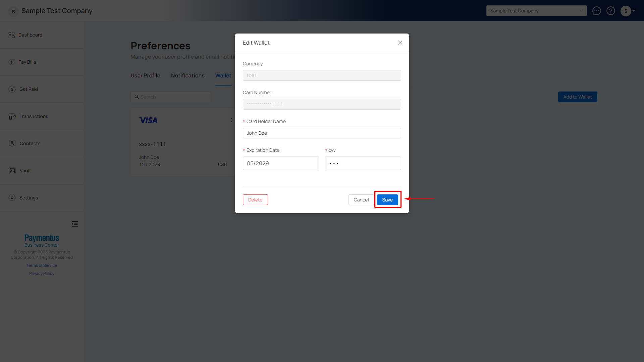The width and height of the screenshot is (644, 362).
Task: Open the Terms of Service link
Action: pos(42,265)
